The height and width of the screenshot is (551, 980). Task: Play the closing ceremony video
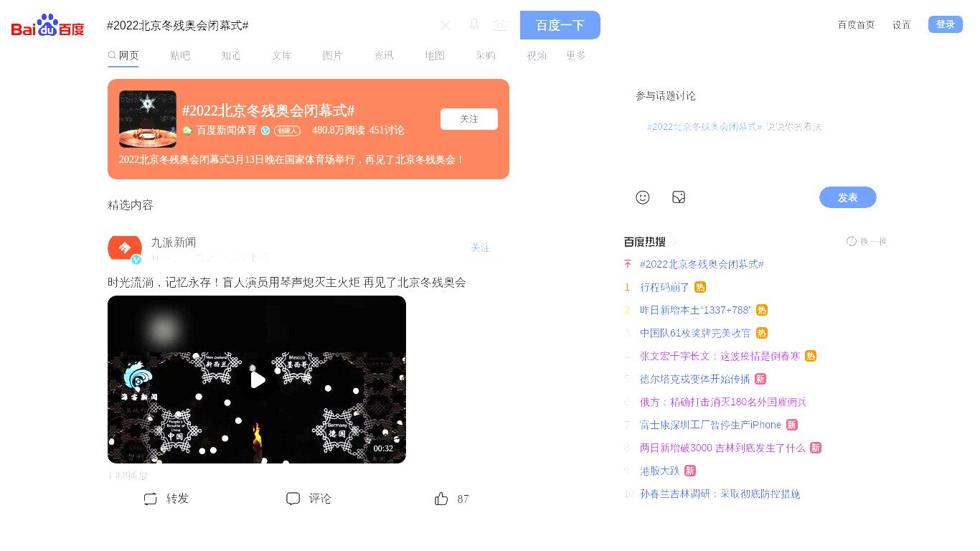258,380
